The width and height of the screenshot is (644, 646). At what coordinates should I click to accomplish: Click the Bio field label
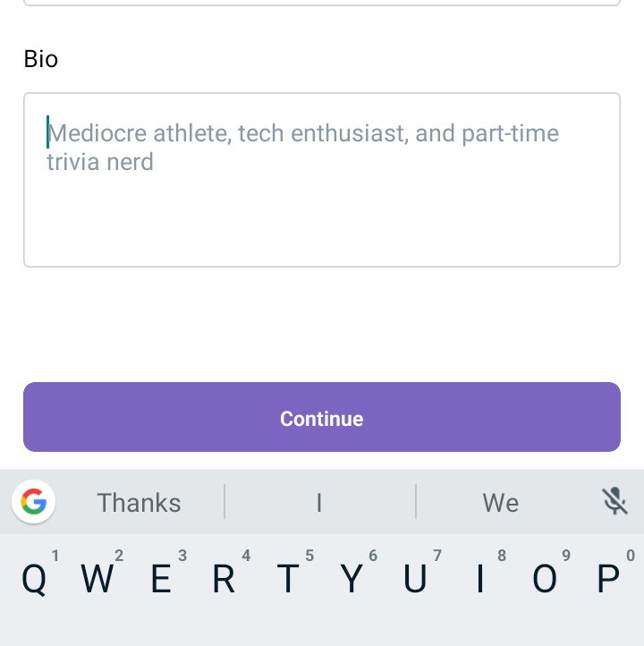[41, 59]
